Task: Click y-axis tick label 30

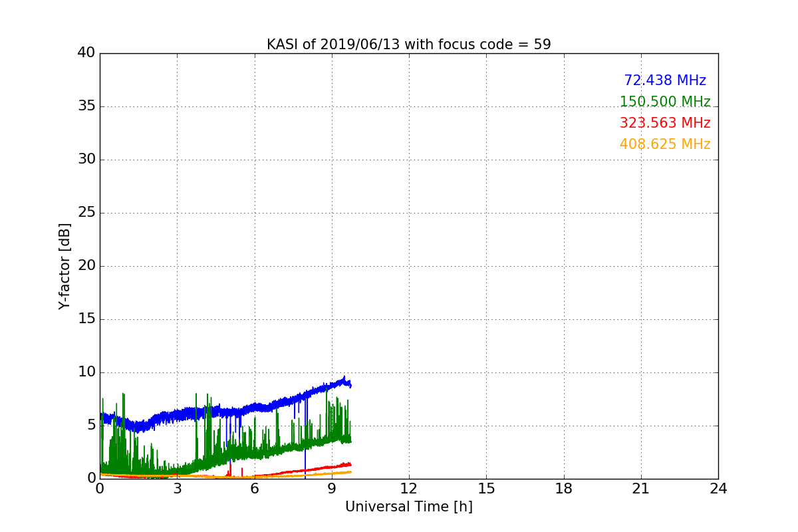Action: click(86, 160)
